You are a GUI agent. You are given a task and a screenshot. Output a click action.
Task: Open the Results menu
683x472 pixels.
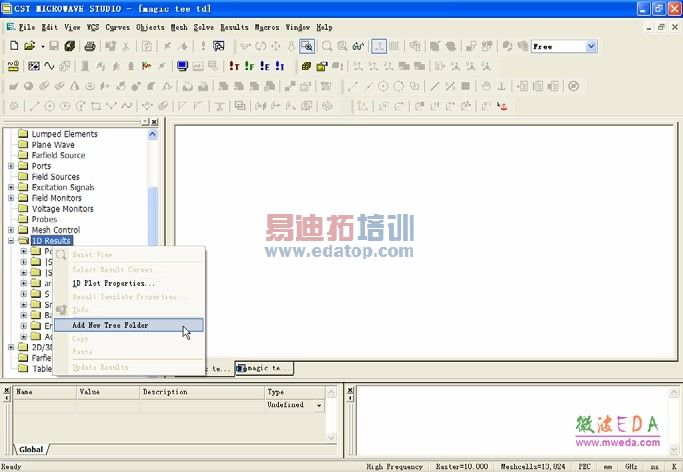click(x=234, y=27)
